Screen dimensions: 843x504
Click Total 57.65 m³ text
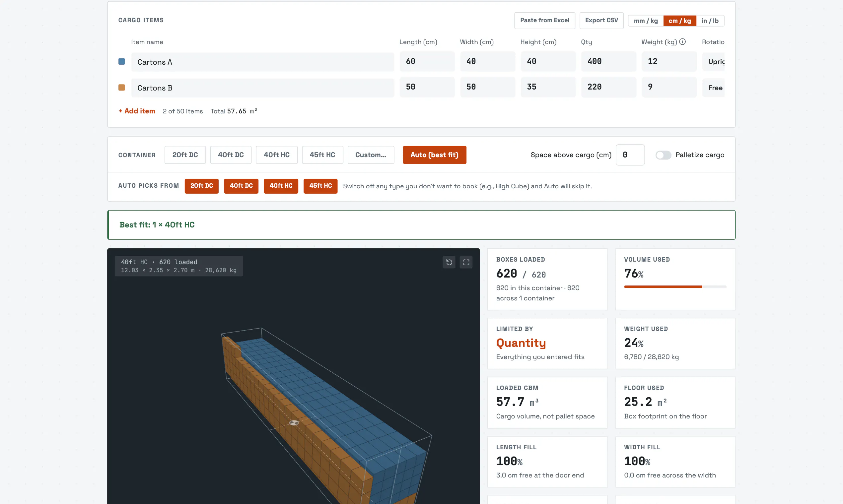(234, 111)
